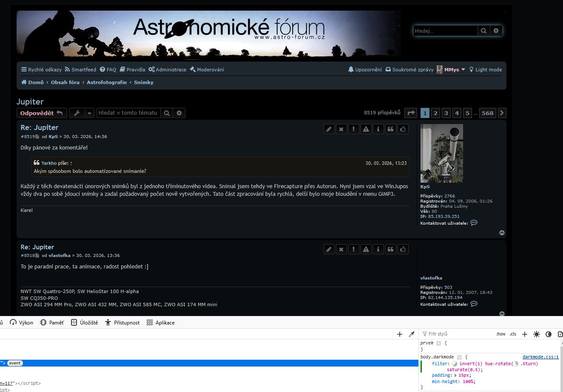Screen dimensions: 563x392
Task: Open Upozornění notifications
Action: tap(365, 70)
